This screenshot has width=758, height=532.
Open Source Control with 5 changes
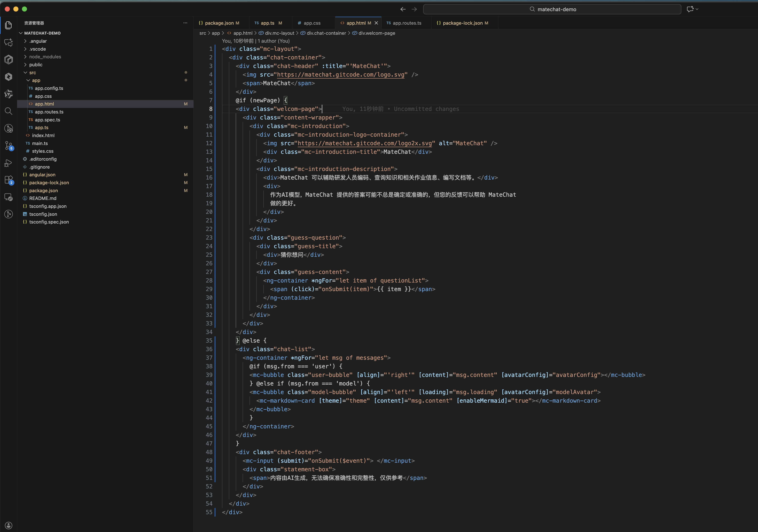pos(9,145)
